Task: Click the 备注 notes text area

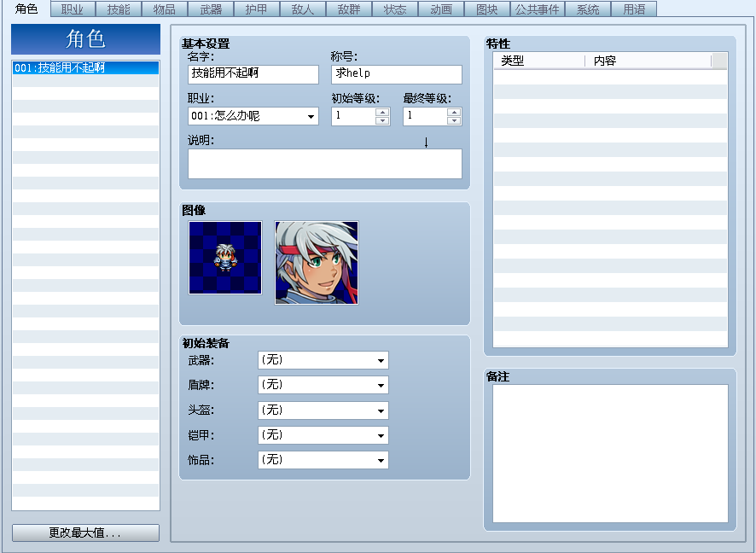Action: [x=610, y=454]
